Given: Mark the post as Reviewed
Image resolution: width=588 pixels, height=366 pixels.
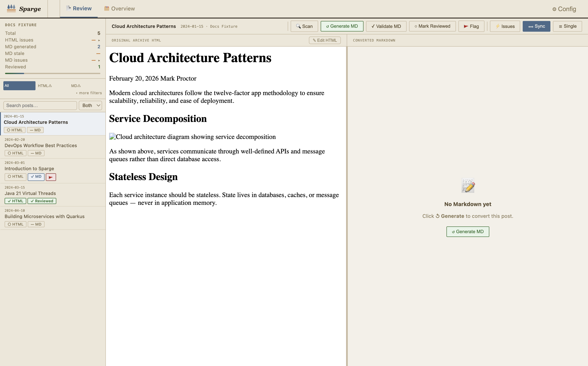Looking at the screenshot, I should click(x=432, y=26).
